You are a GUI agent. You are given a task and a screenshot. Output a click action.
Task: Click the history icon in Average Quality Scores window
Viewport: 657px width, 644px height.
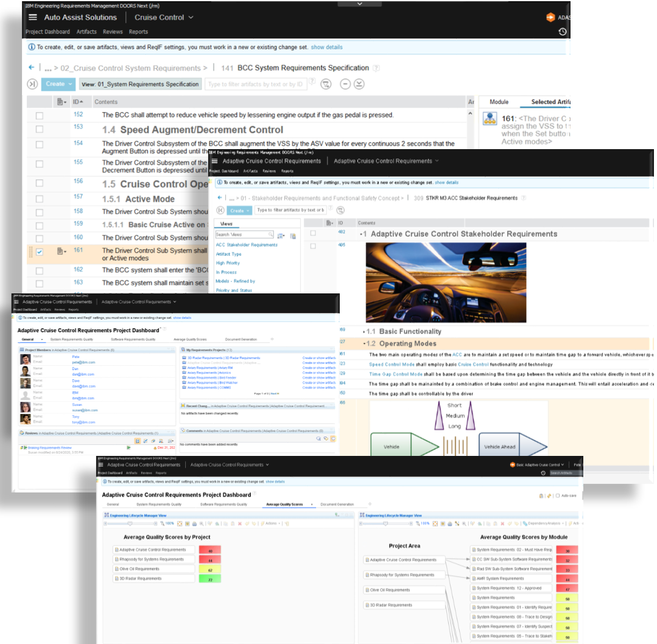[543, 473]
